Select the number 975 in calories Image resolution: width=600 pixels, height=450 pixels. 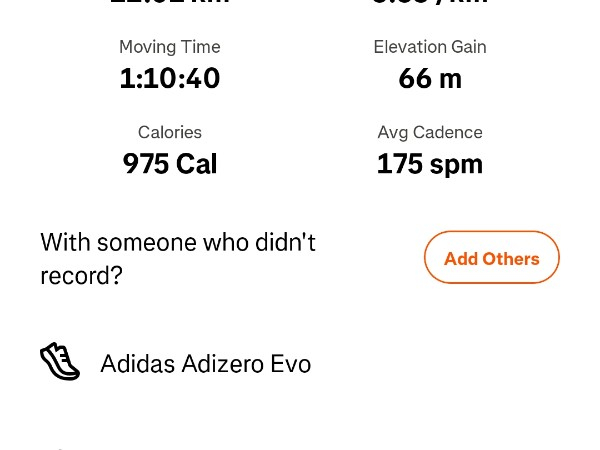145,164
